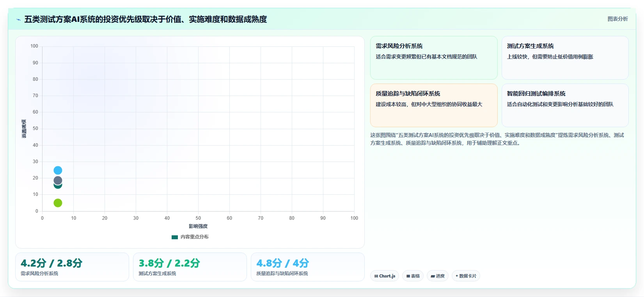Click the 内容重点分布 legend label
The image size is (644, 297).
(x=194, y=237)
